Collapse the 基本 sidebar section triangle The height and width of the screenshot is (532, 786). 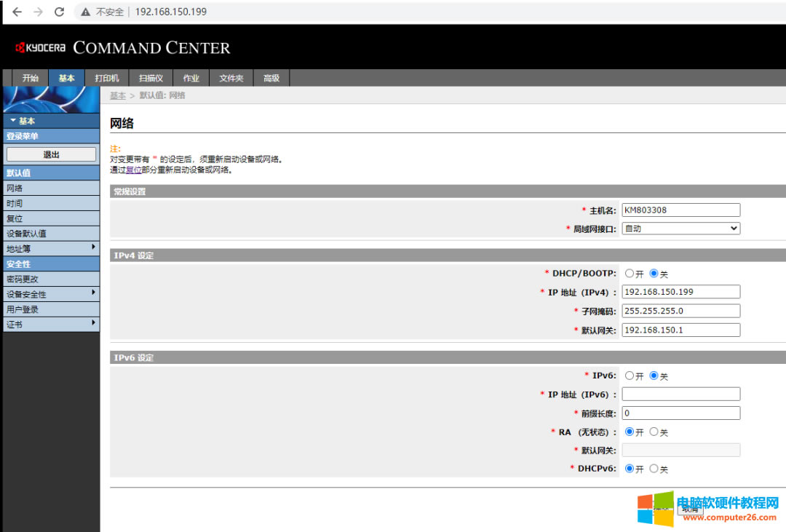13,121
